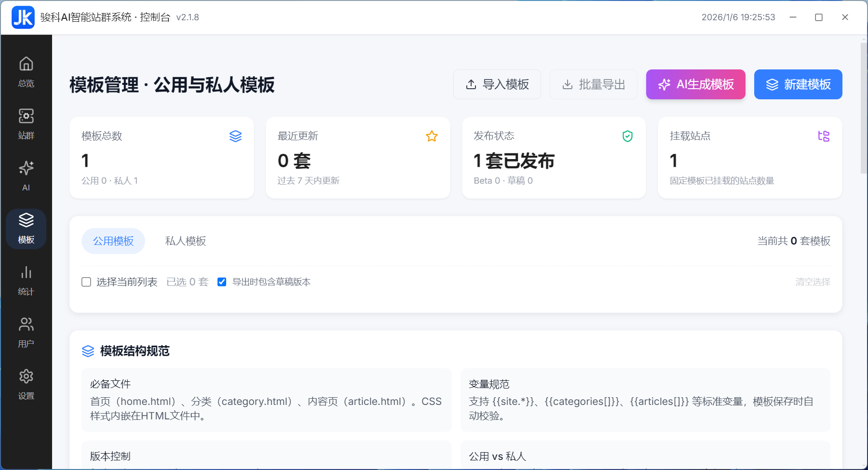Switch to the 私人模板 tab
This screenshot has width=868, height=470.
point(185,241)
